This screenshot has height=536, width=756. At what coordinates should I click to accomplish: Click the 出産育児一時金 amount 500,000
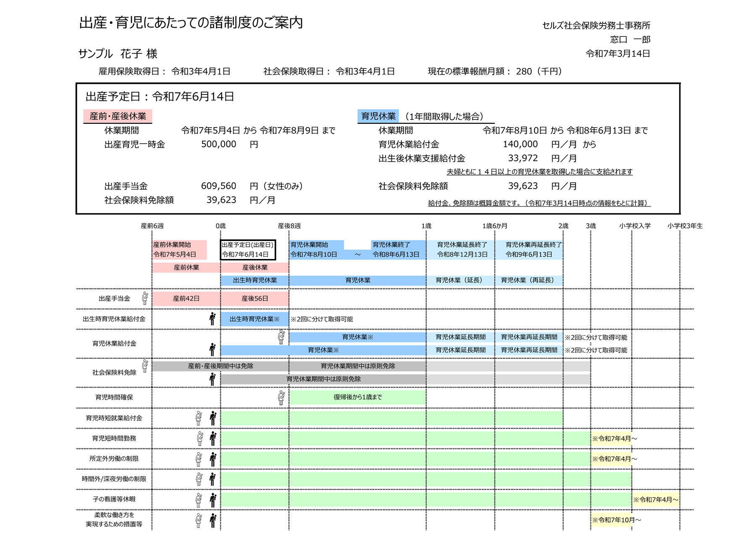[x=218, y=144]
